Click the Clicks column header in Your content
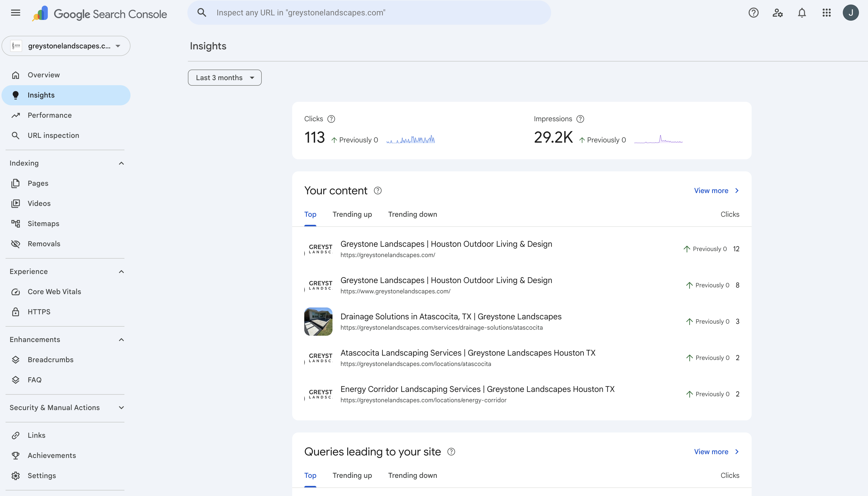The image size is (868, 496). pos(730,214)
